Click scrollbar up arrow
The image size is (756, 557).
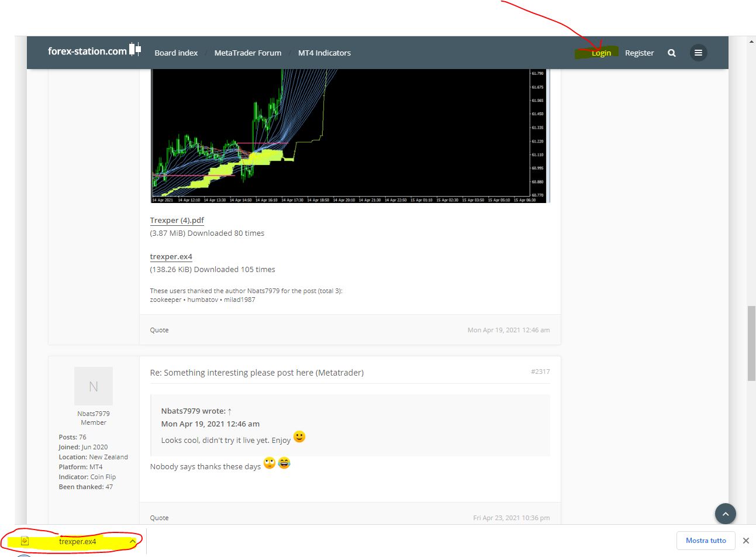pyautogui.click(x=751, y=42)
